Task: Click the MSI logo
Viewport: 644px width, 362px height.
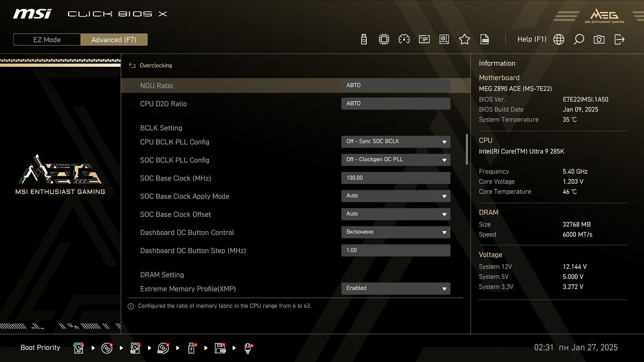Action: coord(32,14)
